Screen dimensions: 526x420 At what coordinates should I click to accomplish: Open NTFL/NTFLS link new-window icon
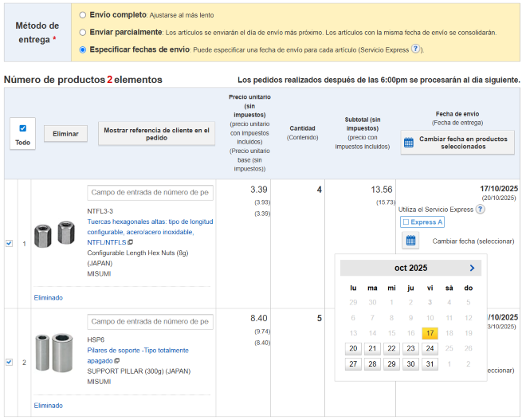coord(131,241)
